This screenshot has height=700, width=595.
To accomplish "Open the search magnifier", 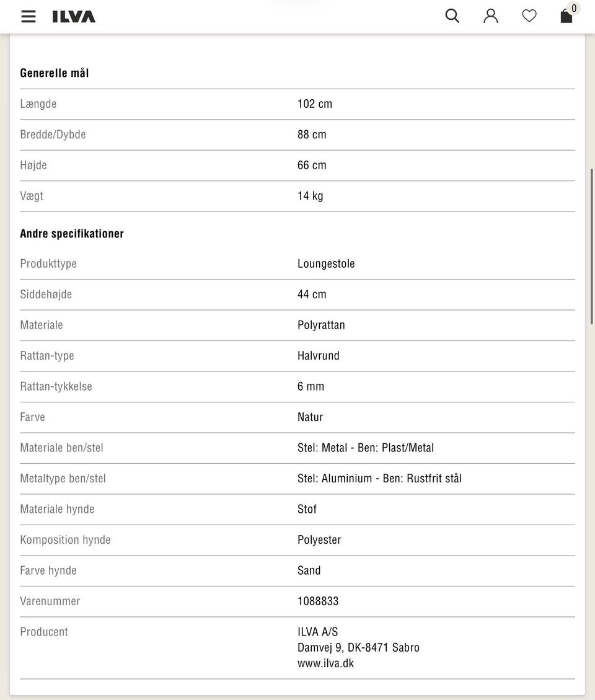I will [x=452, y=16].
